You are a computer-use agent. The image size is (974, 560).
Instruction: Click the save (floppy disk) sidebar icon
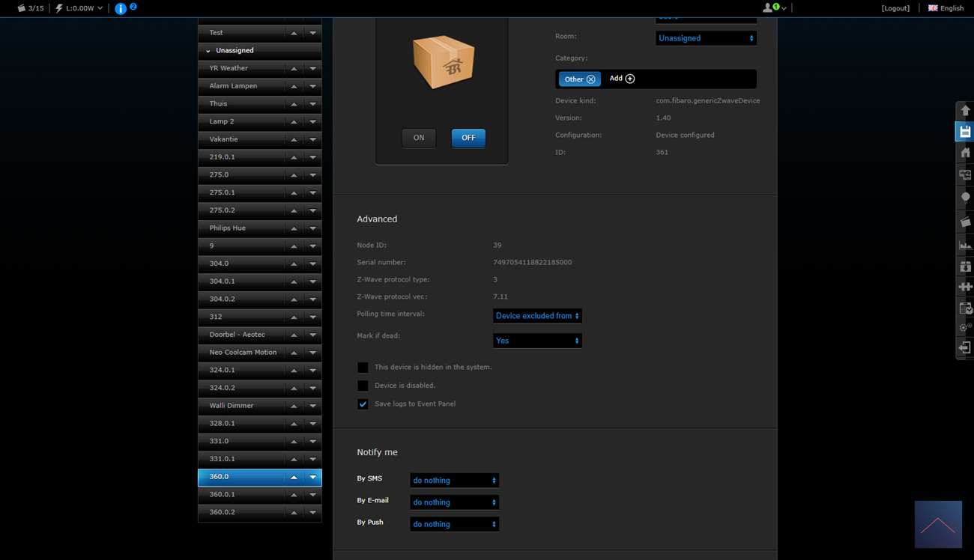(965, 132)
